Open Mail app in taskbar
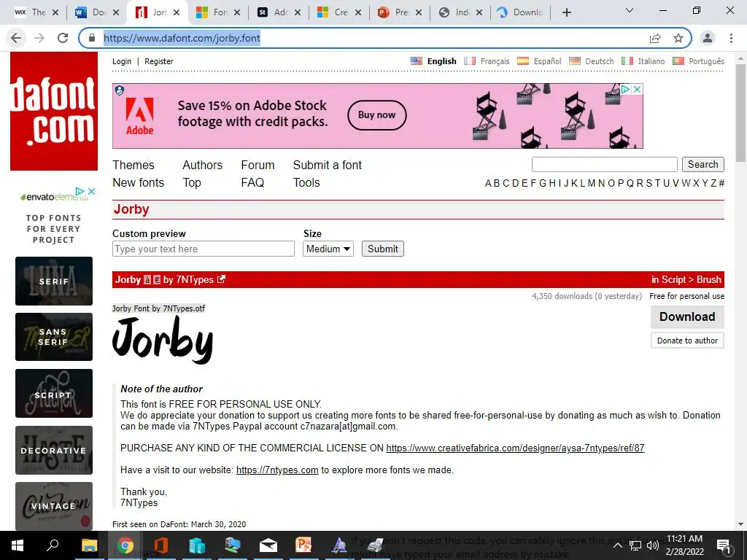Image resolution: width=747 pixels, height=560 pixels. 268,545
